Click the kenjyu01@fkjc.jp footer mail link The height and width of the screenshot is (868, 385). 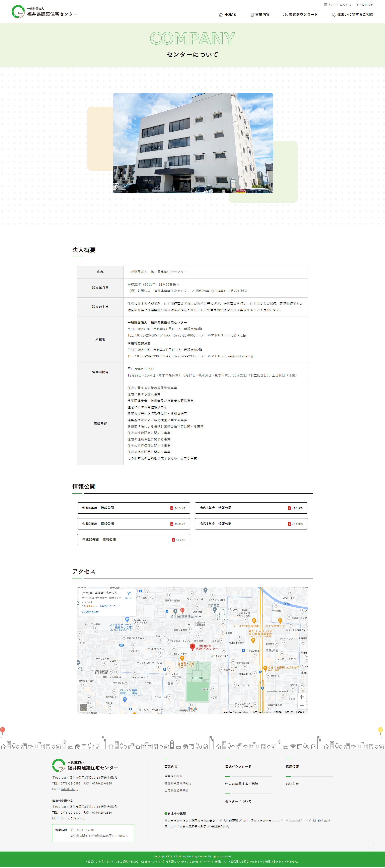point(73,818)
